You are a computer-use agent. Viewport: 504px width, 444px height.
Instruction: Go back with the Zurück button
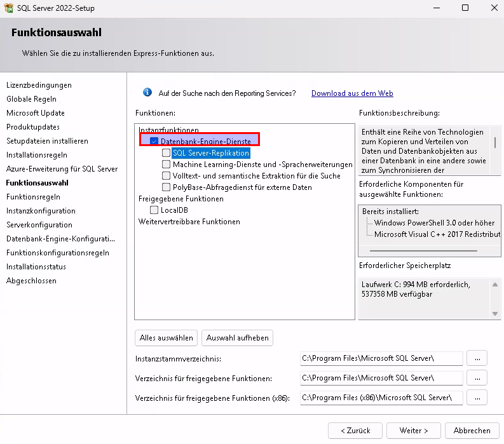click(x=355, y=430)
